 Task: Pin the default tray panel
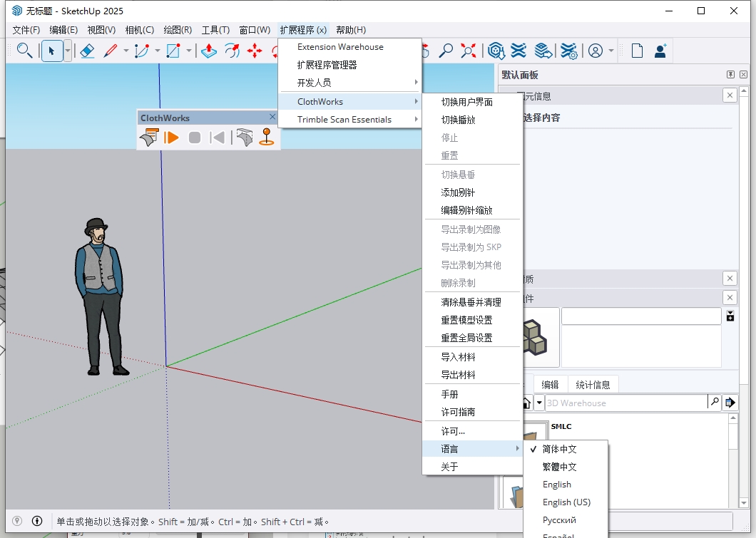click(x=730, y=74)
